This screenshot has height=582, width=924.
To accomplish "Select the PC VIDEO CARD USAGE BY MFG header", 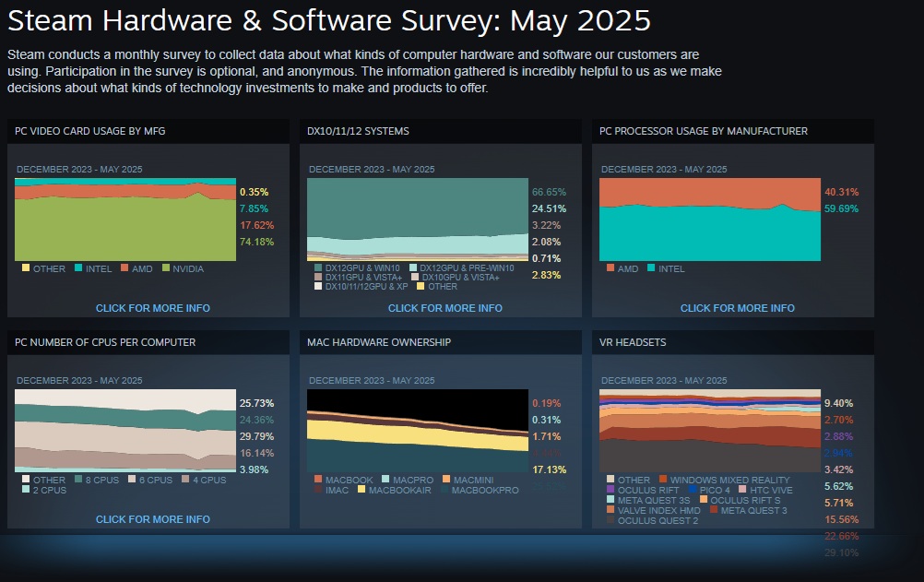I will (x=89, y=131).
